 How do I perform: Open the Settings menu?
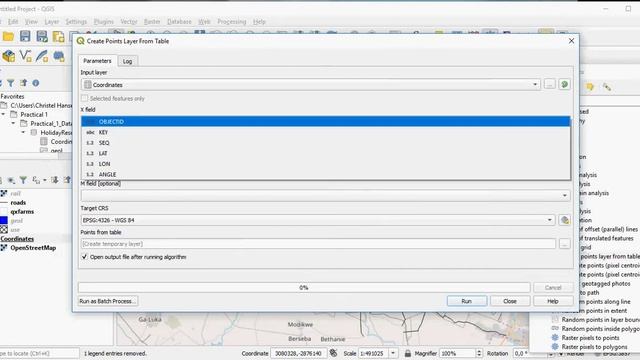point(76,22)
